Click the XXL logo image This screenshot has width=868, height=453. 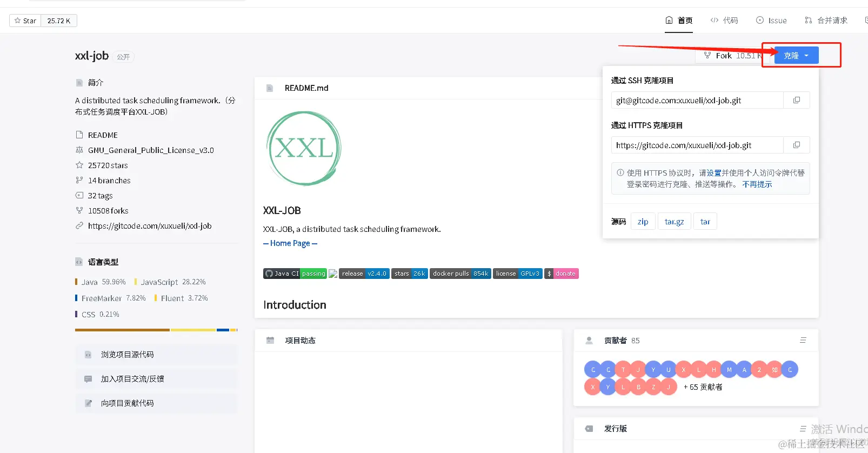pyautogui.click(x=304, y=148)
